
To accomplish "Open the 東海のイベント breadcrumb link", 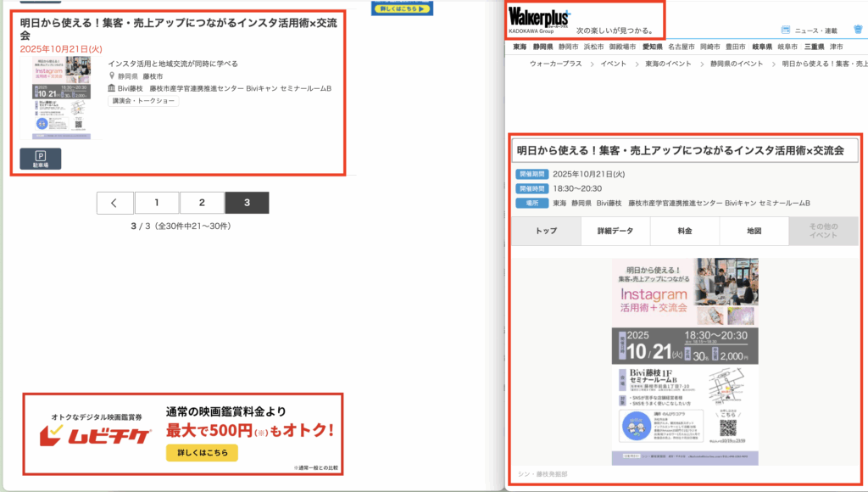I will (x=668, y=64).
